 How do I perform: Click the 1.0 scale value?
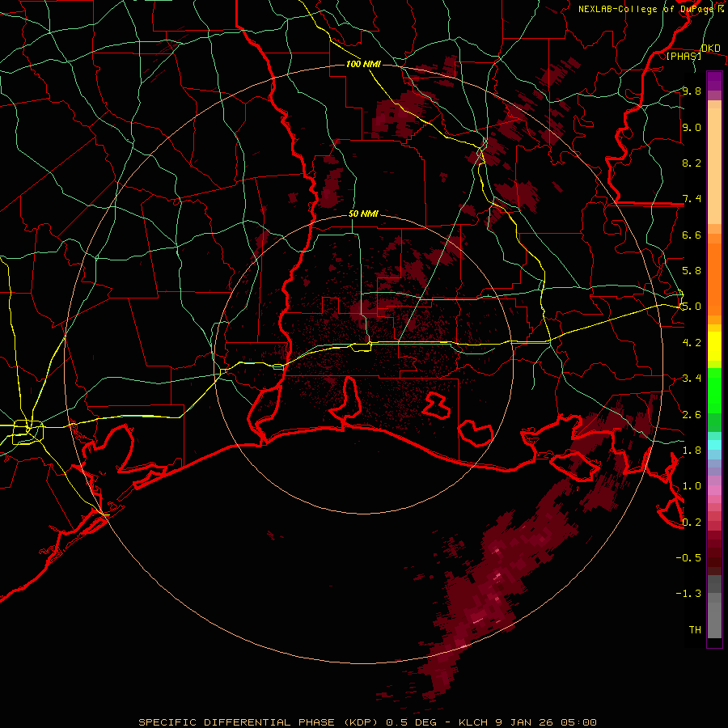point(692,486)
